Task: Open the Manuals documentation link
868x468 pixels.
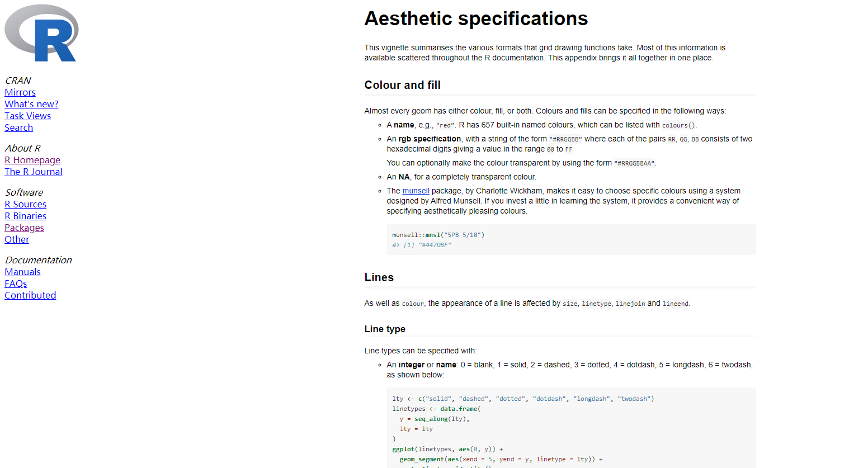Action: [23, 272]
